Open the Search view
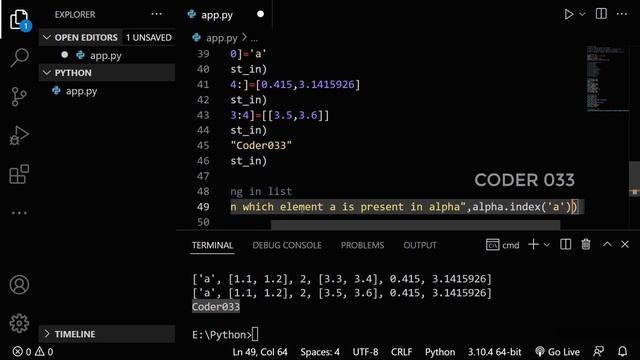 [19, 58]
